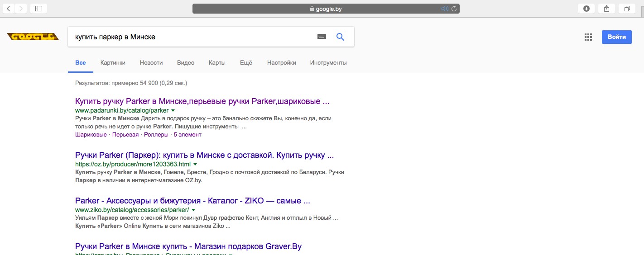Image resolution: width=644 pixels, height=255 pixels.
Task: Open the Google apps grid
Action: 588,37
